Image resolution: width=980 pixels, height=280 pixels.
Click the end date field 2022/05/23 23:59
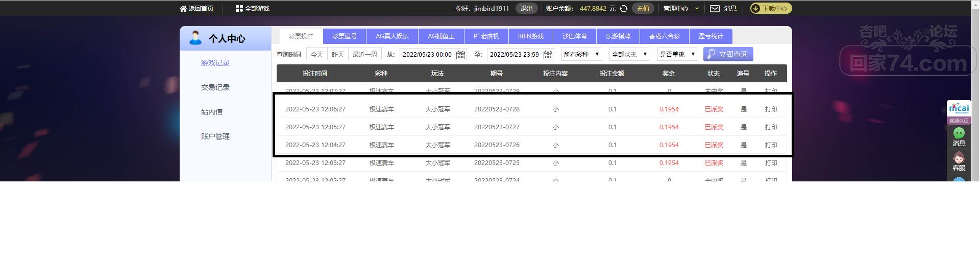521,55
